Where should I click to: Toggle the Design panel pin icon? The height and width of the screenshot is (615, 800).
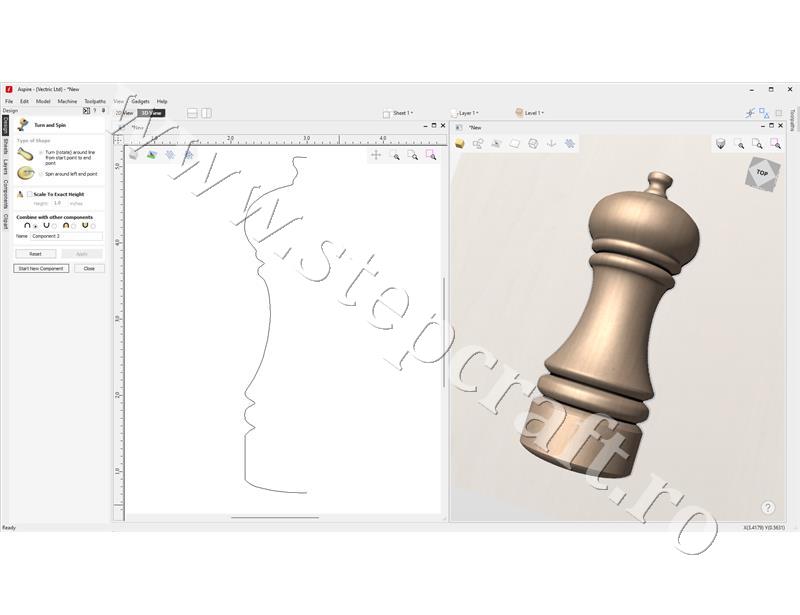pyautogui.click(x=104, y=111)
